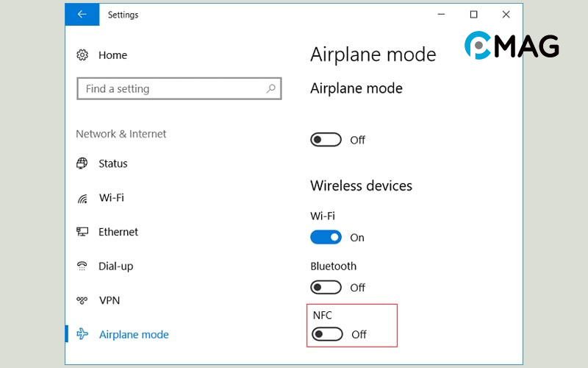Turn off the Wi-Fi wireless toggle
This screenshot has height=368, width=588.
click(326, 237)
